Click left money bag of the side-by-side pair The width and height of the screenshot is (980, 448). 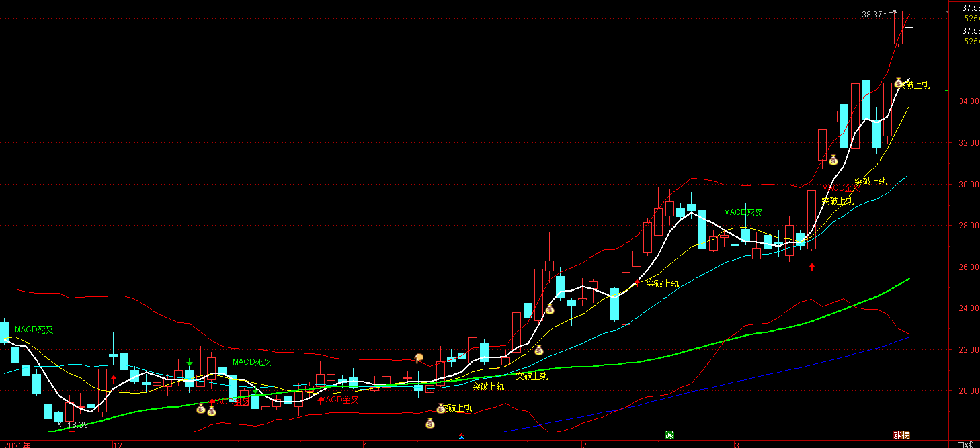(200, 408)
